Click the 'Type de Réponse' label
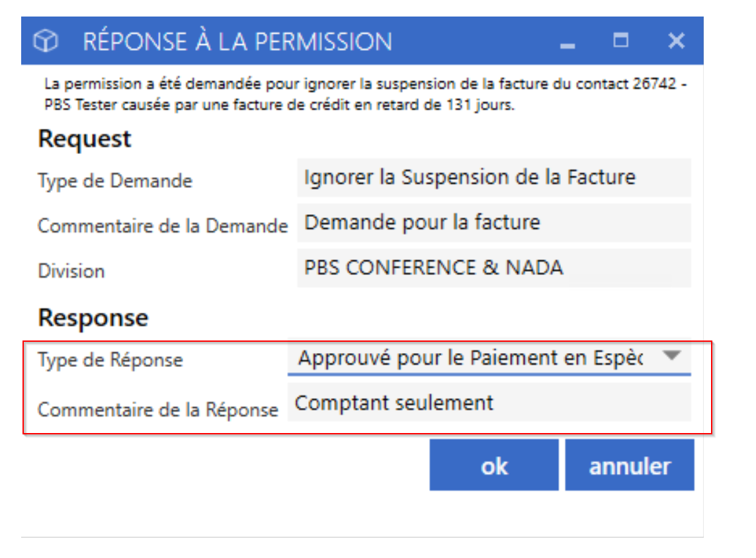This screenshot has height=558, width=756. 110,360
